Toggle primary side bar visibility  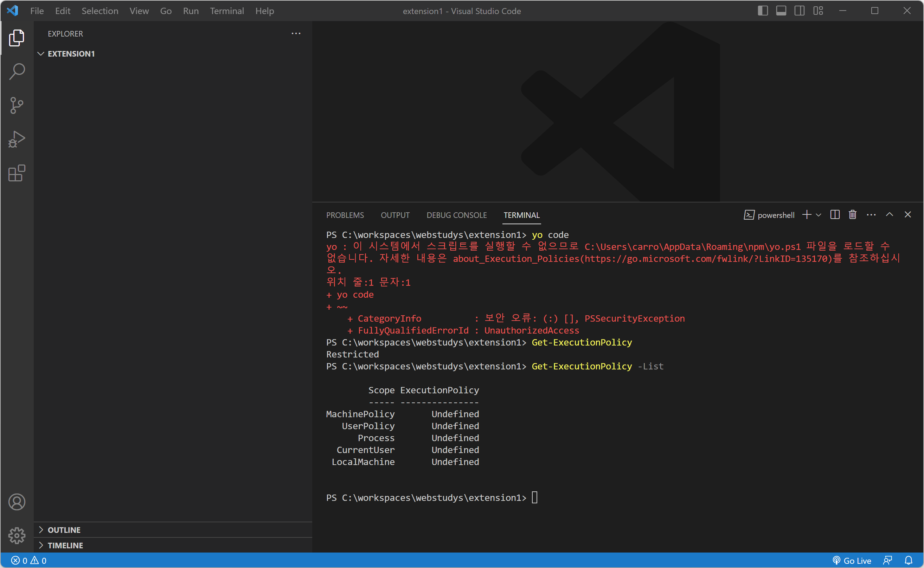coord(762,11)
